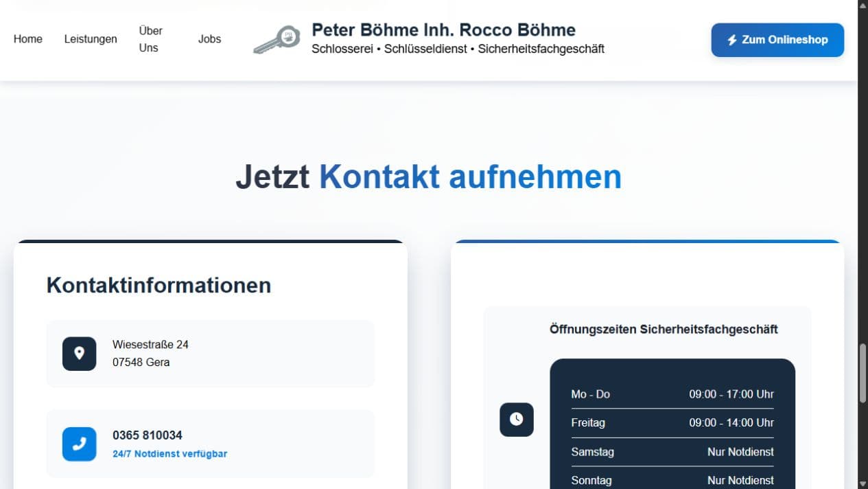Click the Freitag row label
Viewport: 868px width, 489px height.
(x=588, y=423)
